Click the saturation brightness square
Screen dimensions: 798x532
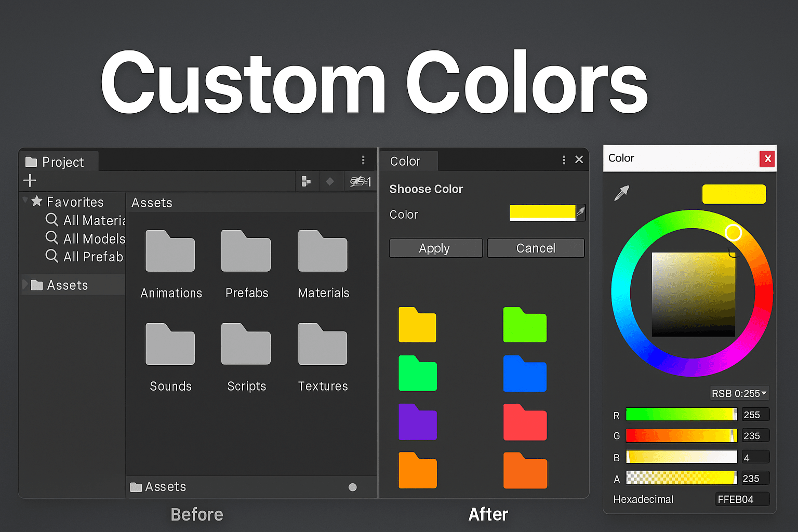pos(694,295)
